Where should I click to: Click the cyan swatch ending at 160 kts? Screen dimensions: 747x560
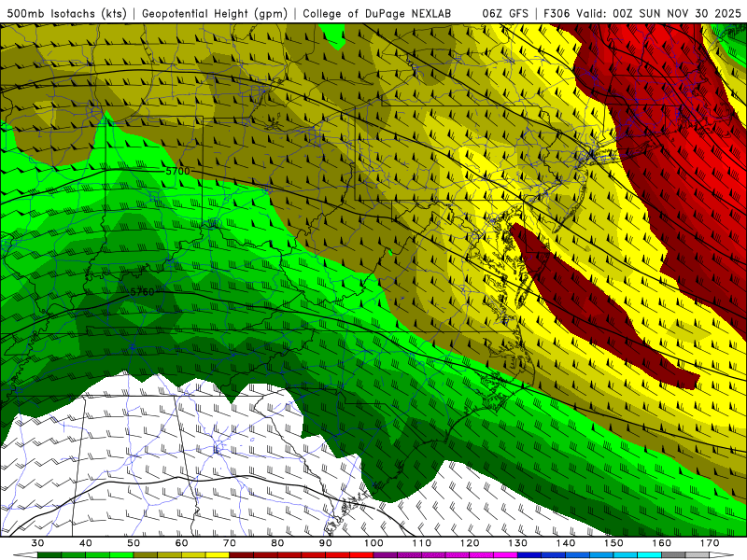[649, 554]
